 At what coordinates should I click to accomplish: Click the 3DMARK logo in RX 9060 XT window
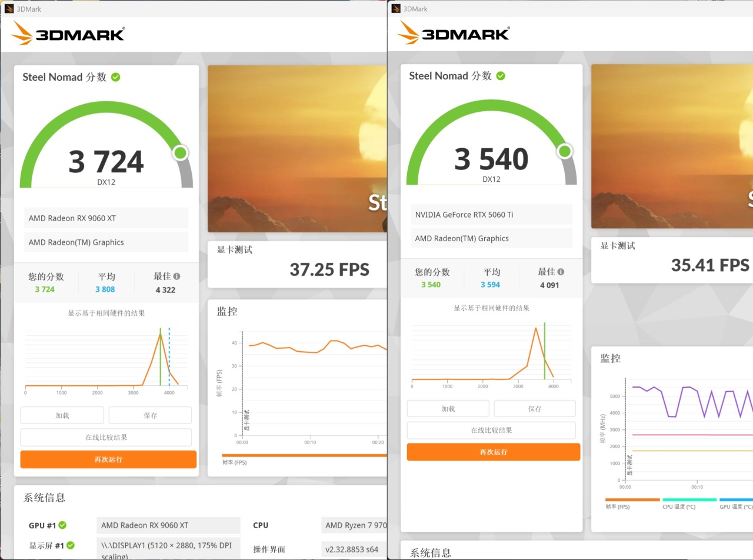click(68, 34)
